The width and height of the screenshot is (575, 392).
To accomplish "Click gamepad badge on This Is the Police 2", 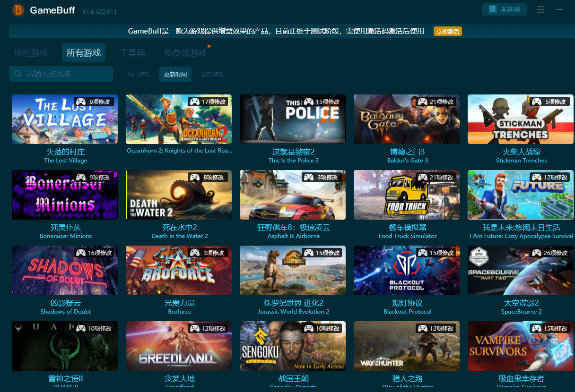I will (x=308, y=102).
